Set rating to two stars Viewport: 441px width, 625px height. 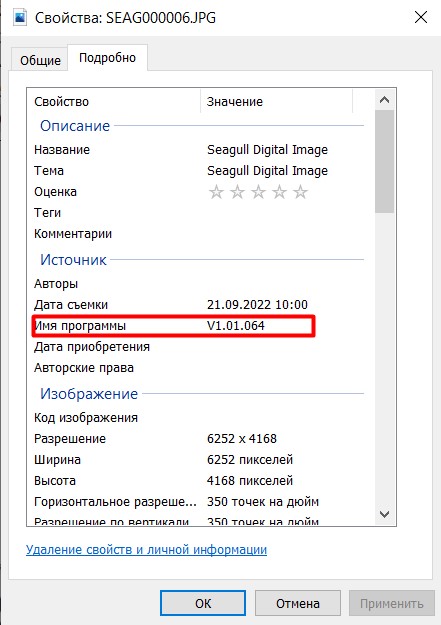pos(237,192)
